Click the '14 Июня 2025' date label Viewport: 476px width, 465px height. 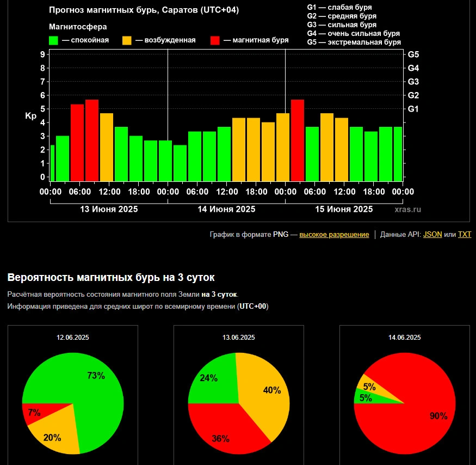[x=226, y=210]
